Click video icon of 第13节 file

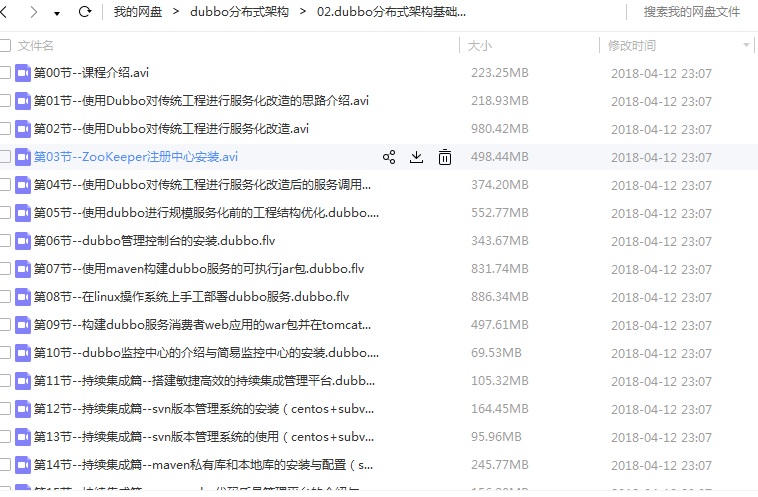23,438
